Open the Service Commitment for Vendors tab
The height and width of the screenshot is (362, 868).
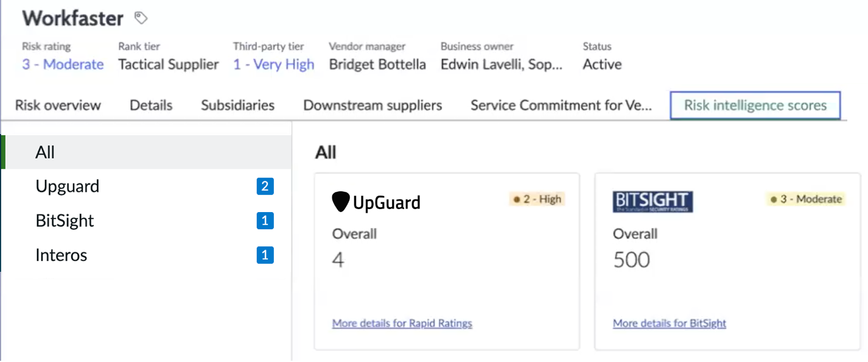click(x=561, y=105)
